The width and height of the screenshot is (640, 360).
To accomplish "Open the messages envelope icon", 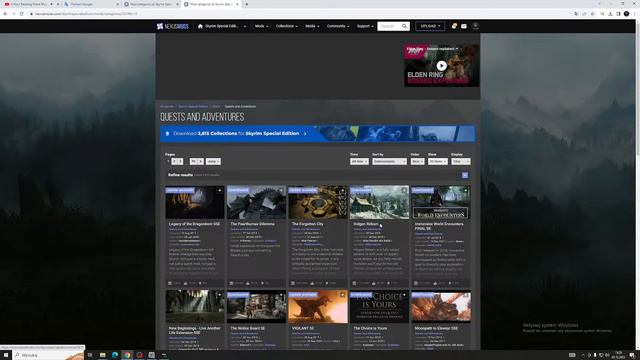I will (464, 26).
